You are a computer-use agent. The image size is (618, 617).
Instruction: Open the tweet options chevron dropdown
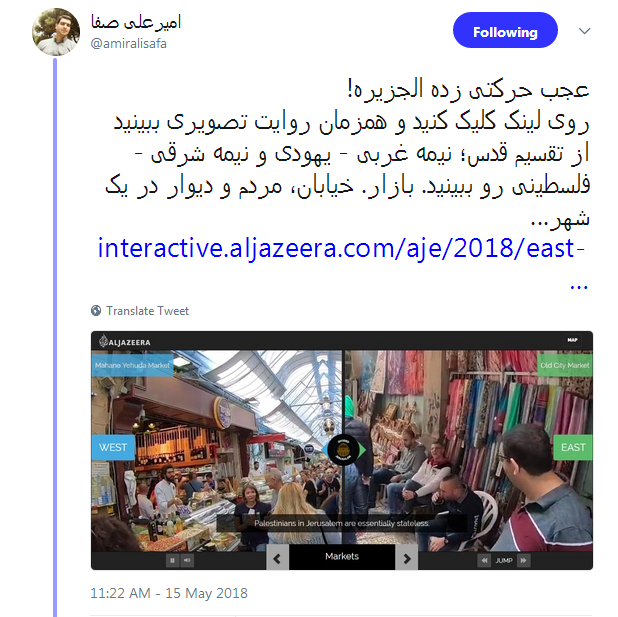(584, 31)
